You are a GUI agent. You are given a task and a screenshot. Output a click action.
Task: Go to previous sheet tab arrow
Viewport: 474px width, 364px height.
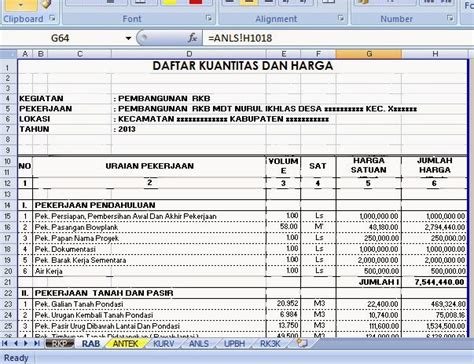point(16,343)
